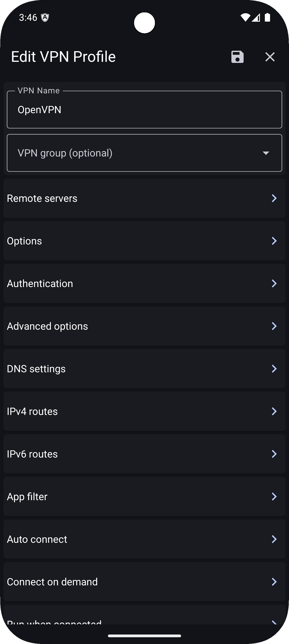Image resolution: width=289 pixels, height=644 pixels.
Task: Tap the battery status icon
Action: tap(267, 18)
